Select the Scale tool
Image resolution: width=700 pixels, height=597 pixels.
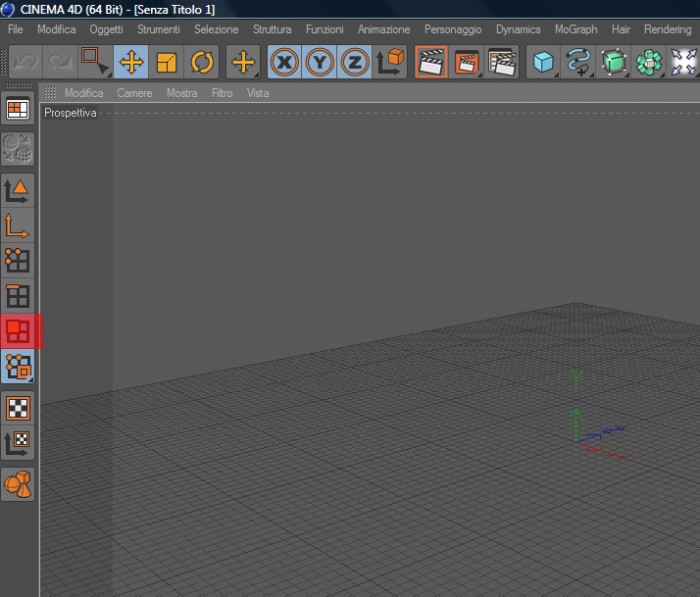coord(167,62)
